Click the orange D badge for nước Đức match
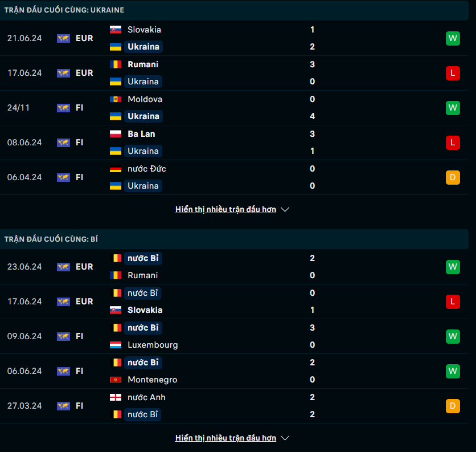 pyautogui.click(x=453, y=177)
